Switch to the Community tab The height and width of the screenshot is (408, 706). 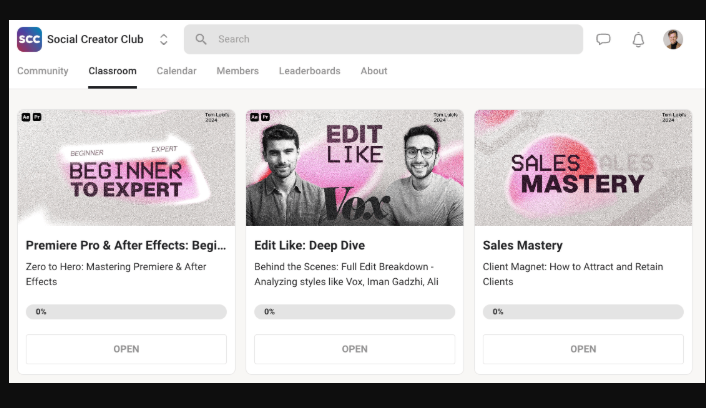click(43, 71)
